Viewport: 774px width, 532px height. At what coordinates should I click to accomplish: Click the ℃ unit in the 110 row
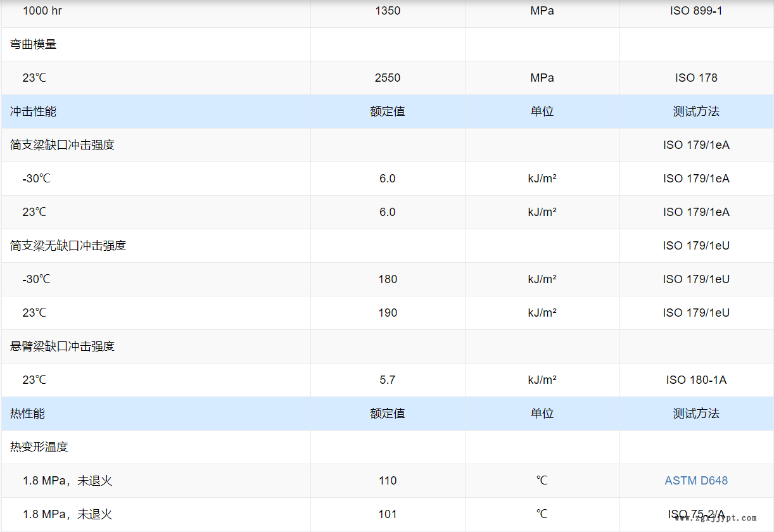tap(542, 481)
